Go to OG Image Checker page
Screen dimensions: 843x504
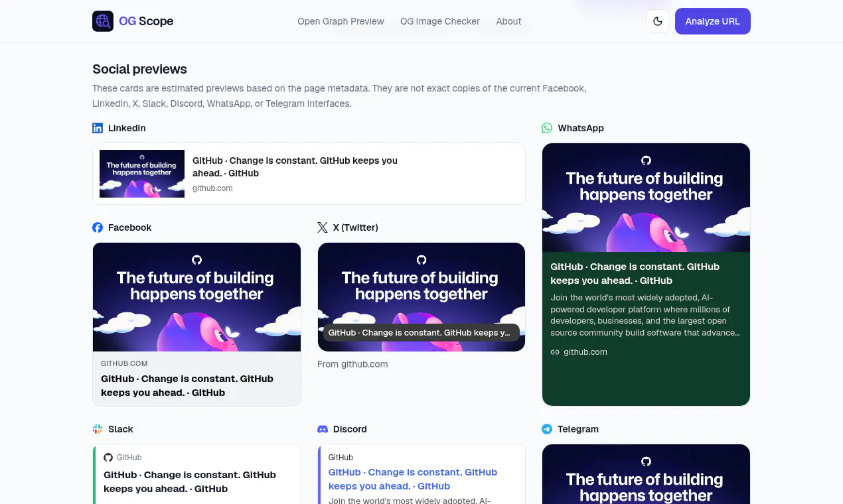pyautogui.click(x=440, y=21)
